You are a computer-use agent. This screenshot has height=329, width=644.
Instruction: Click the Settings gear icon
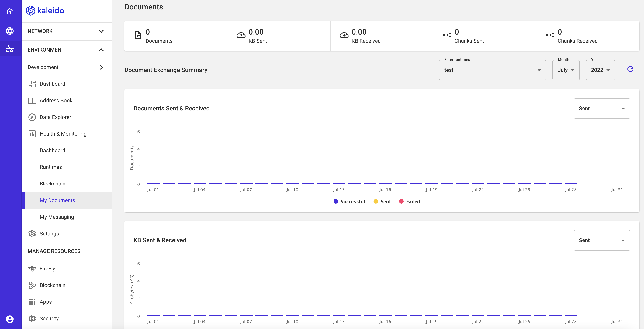[32, 234]
